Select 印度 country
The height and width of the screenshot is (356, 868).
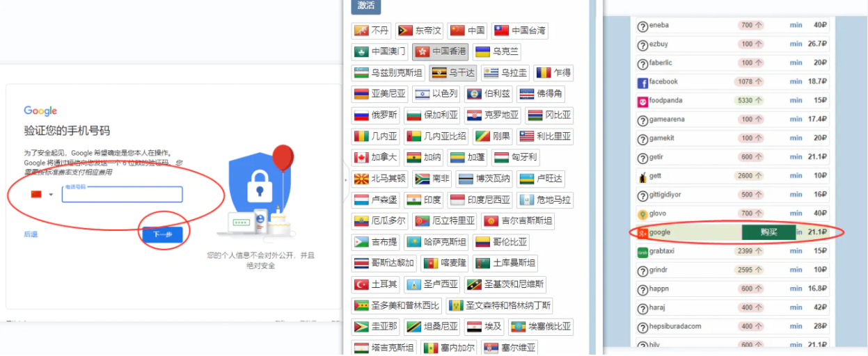(x=424, y=200)
